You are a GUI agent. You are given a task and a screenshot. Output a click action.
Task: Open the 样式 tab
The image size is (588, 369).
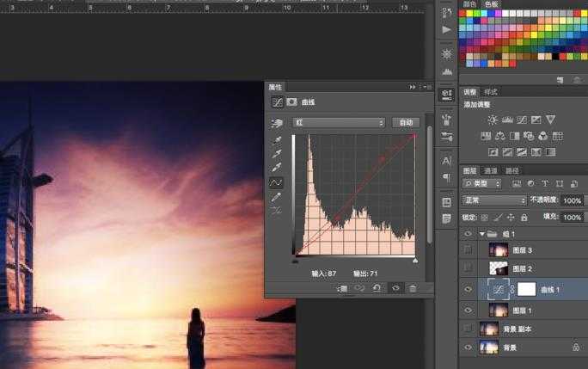[491, 92]
